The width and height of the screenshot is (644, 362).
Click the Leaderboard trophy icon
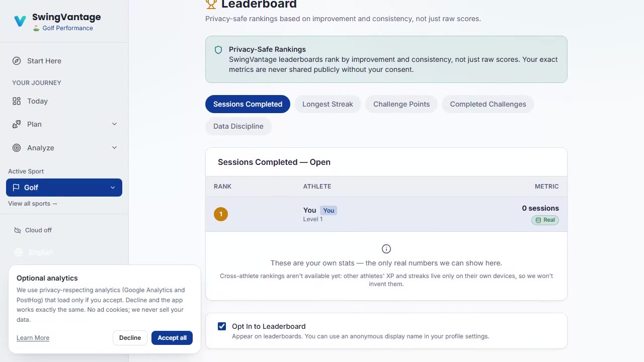211,4
